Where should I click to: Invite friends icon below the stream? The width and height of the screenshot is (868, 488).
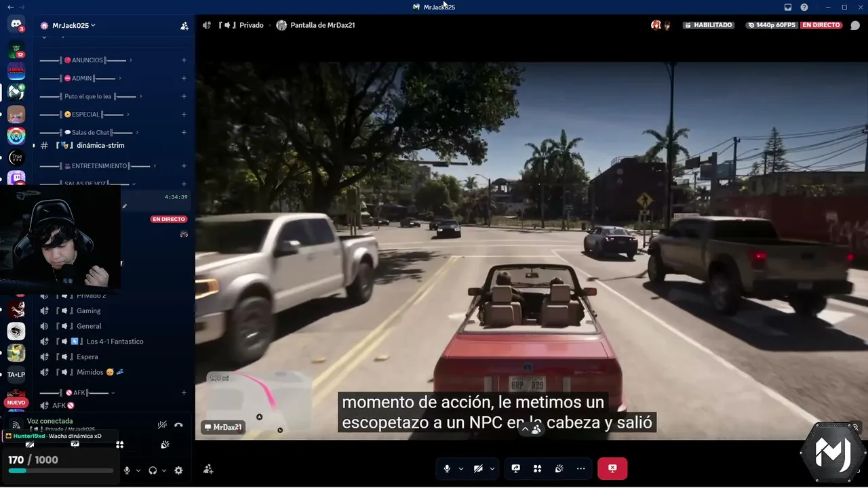(x=208, y=469)
